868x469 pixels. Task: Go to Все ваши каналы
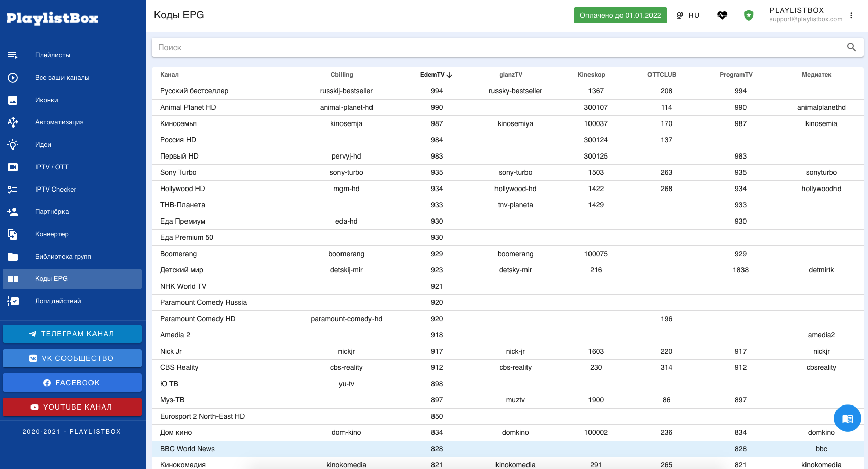click(x=62, y=78)
